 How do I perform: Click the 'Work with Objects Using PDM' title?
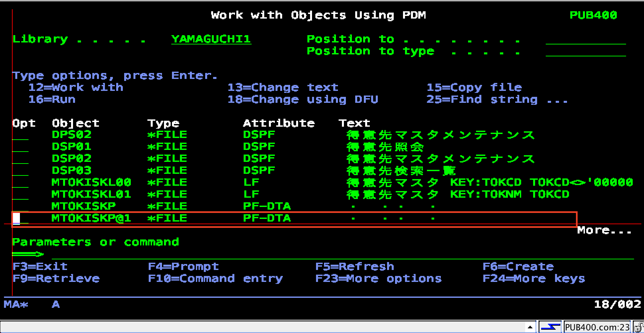(319, 15)
